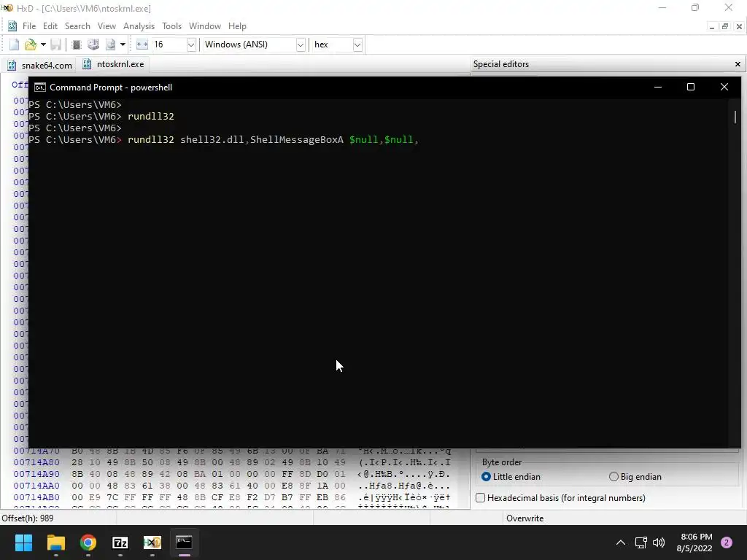Click the Overwrite status bar indicator
Viewport: 747px width, 560px height.
pos(525,518)
